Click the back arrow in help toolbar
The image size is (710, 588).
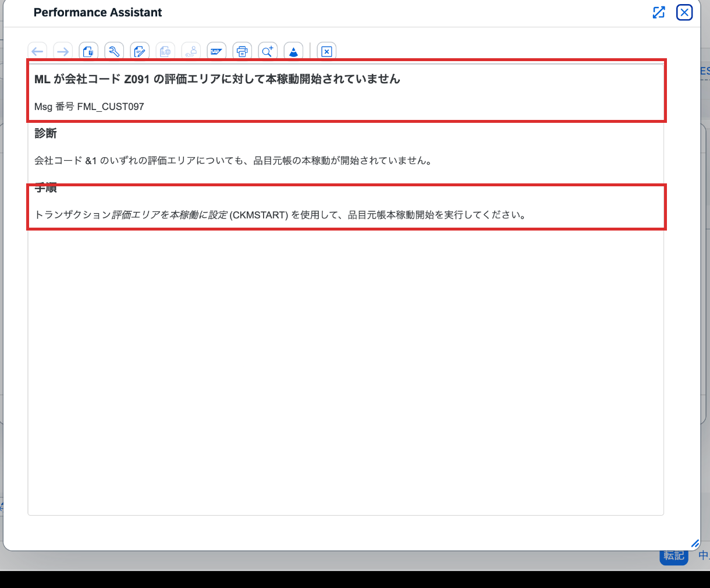tap(37, 51)
